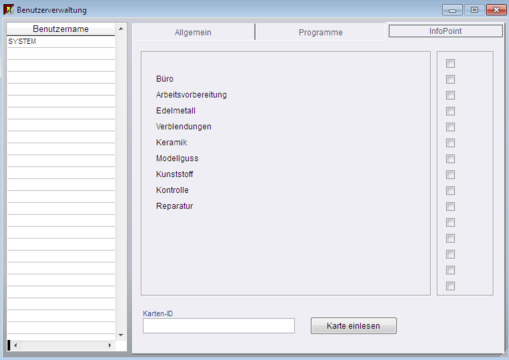Minimize the Benutzerverwaltung window
The height and width of the screenshot is (360, 509).
click(452, 10)
